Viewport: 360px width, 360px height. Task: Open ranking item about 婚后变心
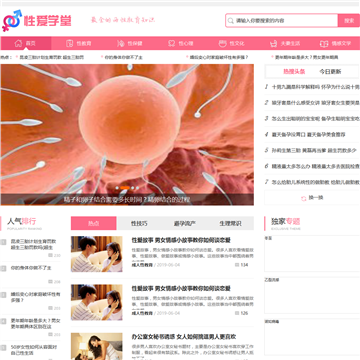pyautogui.click(x=35, y=297)
